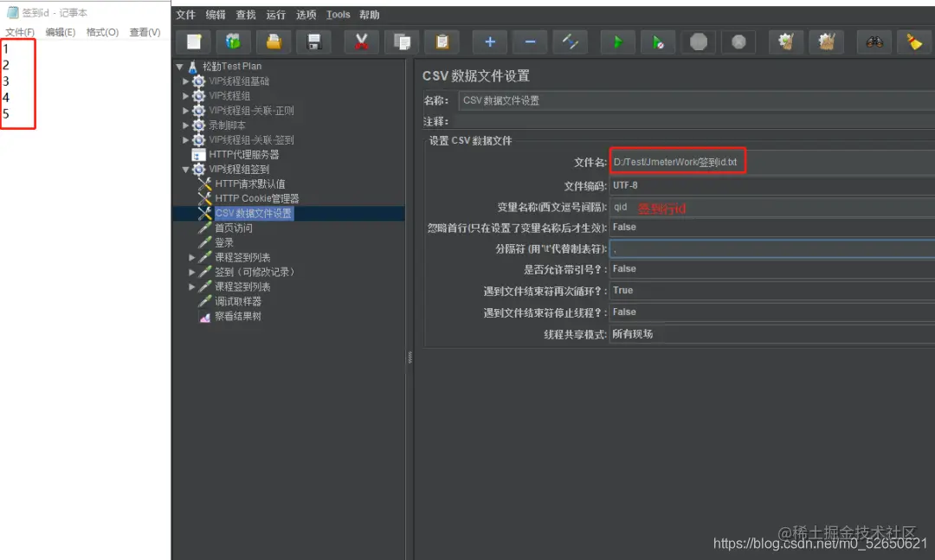
Task: Clear all results with the broom icon
Action: tap(914, 41)
